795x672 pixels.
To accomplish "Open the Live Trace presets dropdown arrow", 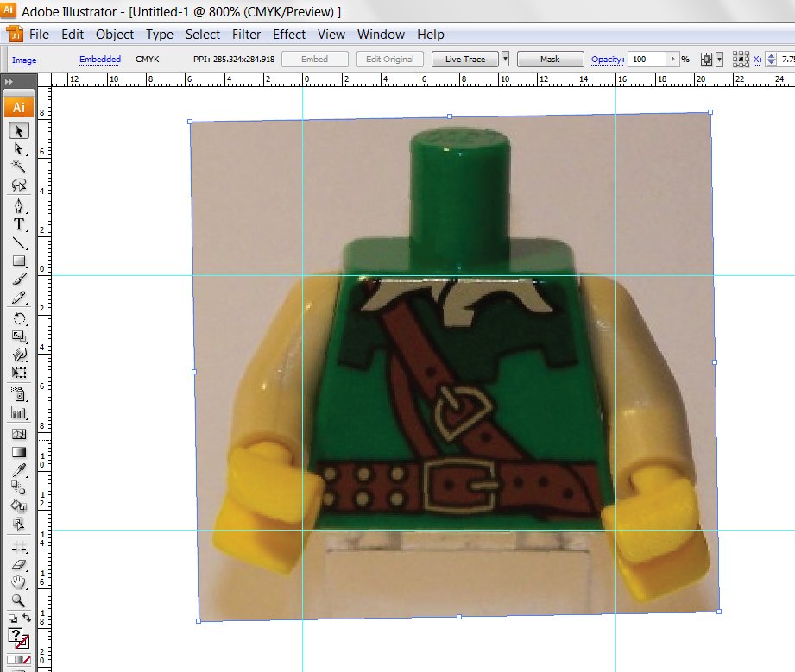I will coord(505,60).
